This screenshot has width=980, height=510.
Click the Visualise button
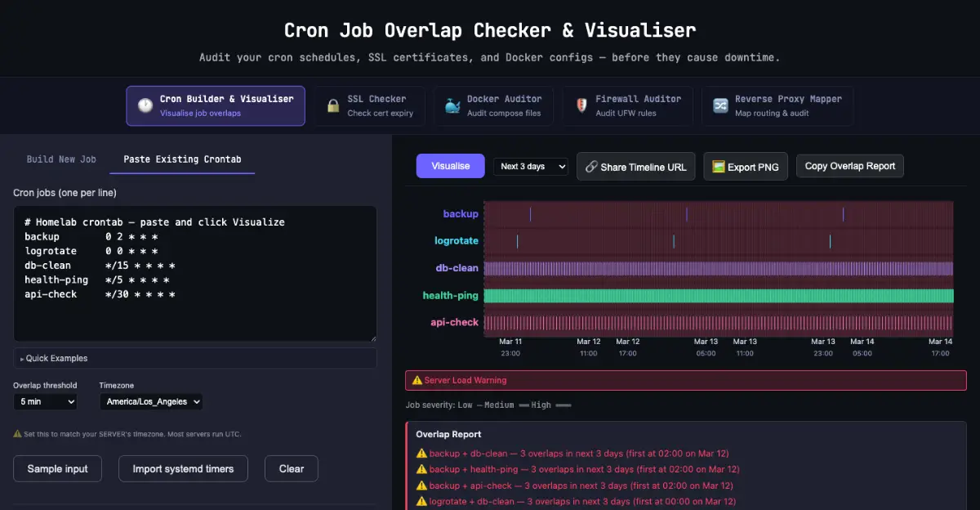click(451, 166)
